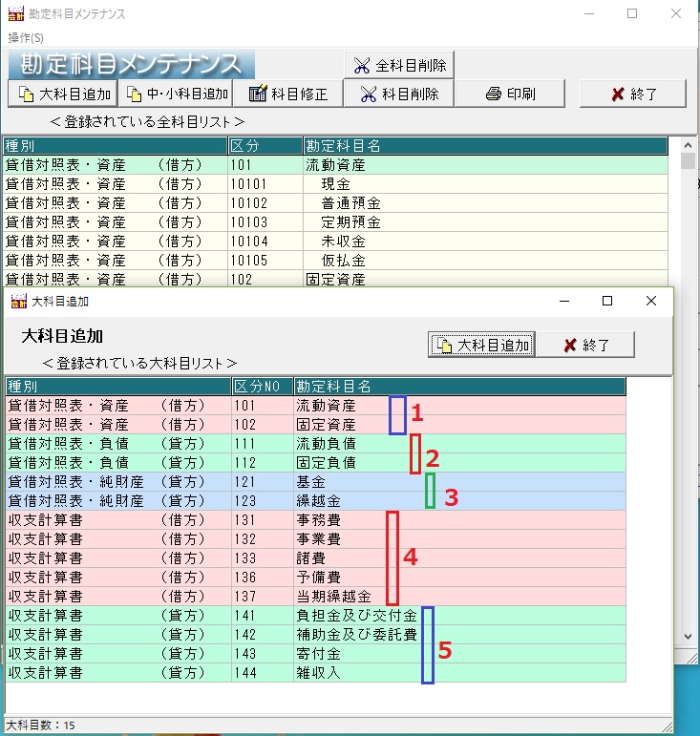
Task: Click 大科目追加 dialog title bar app icon
Action: tap(19, 301)
